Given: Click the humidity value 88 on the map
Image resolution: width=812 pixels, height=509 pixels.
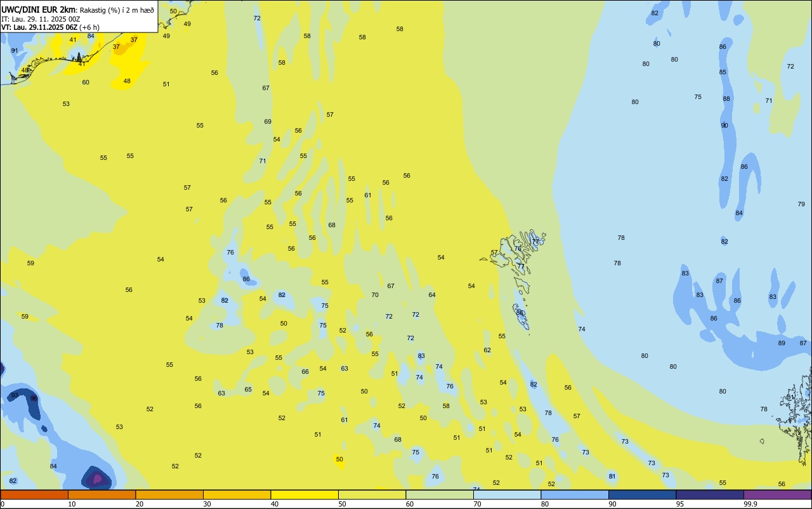Looking at the screenshot, I should 726,99.
